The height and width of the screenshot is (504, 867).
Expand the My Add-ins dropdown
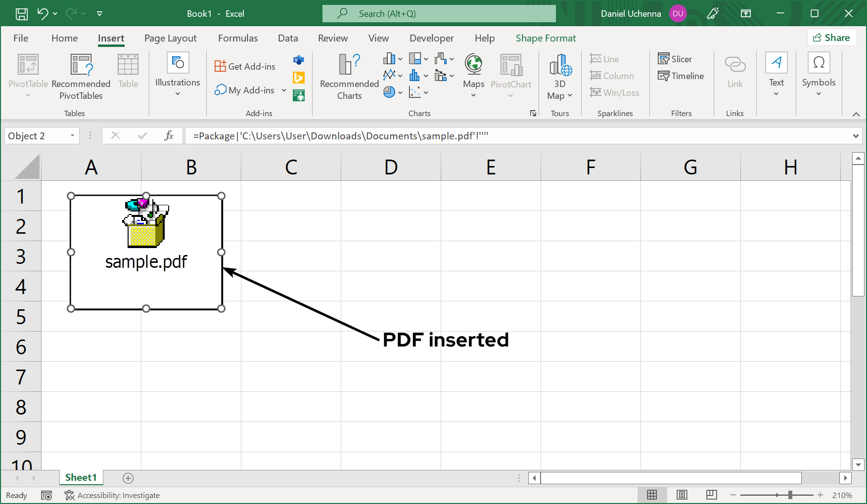[283, 90]
